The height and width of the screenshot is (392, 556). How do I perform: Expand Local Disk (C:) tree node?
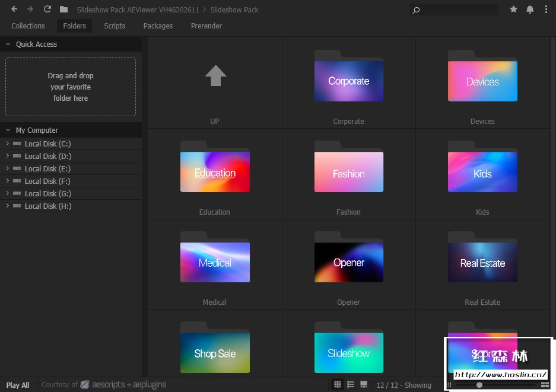(x=7, y=144)
